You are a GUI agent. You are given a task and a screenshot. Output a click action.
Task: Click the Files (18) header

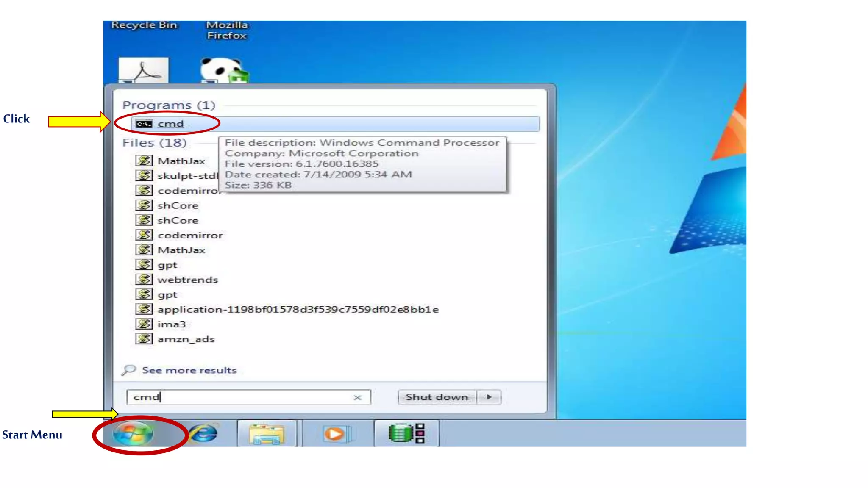pos(154,143)
